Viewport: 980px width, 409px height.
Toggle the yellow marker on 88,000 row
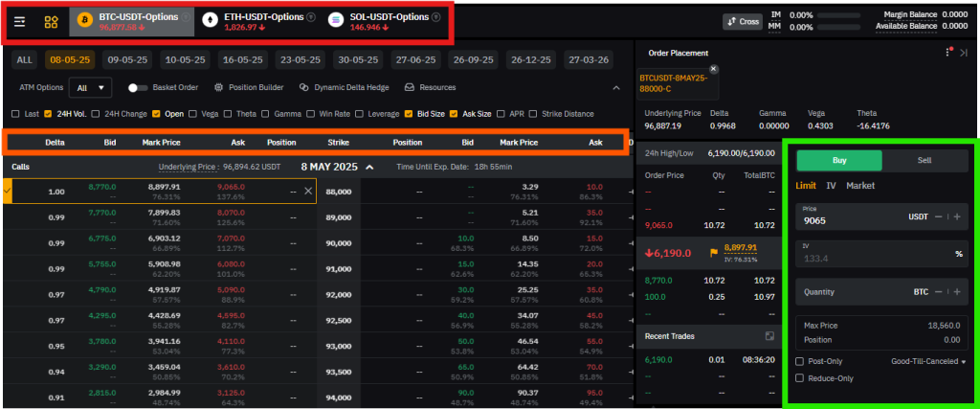(x=8, y=191)
